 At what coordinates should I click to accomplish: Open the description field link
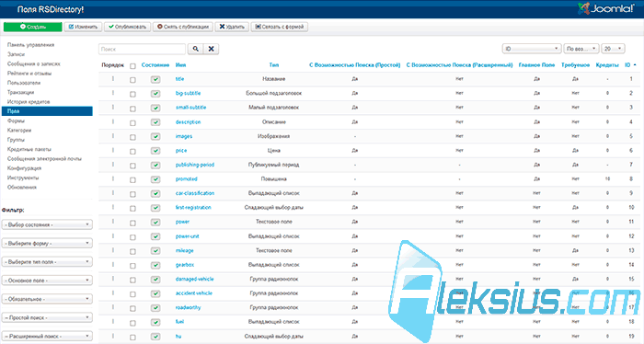click(188, 122)
